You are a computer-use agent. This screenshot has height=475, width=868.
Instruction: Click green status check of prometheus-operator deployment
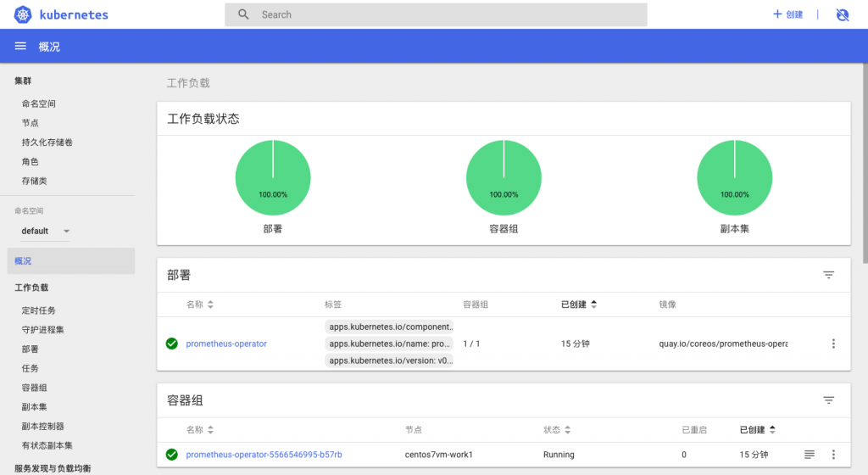pyautogui.click(x=171, y=344)
